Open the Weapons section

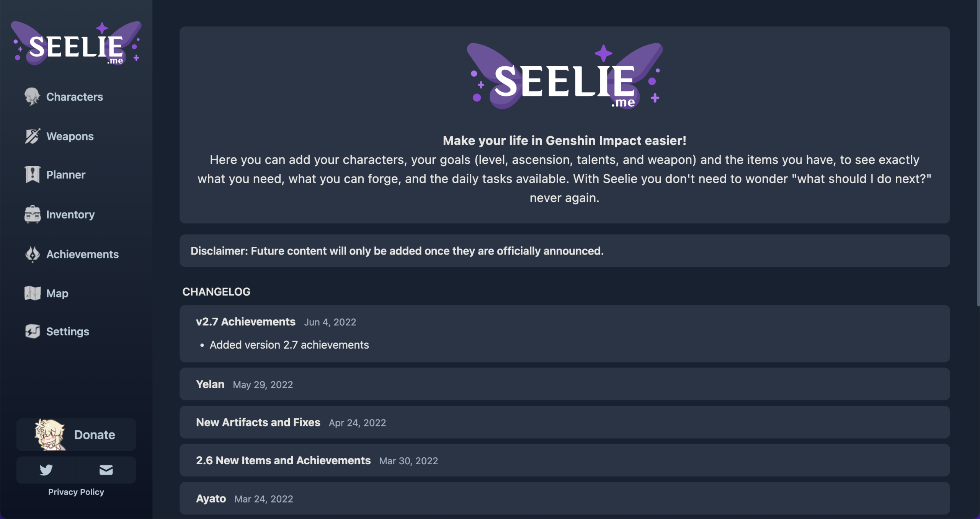click(x=33, y=136)
